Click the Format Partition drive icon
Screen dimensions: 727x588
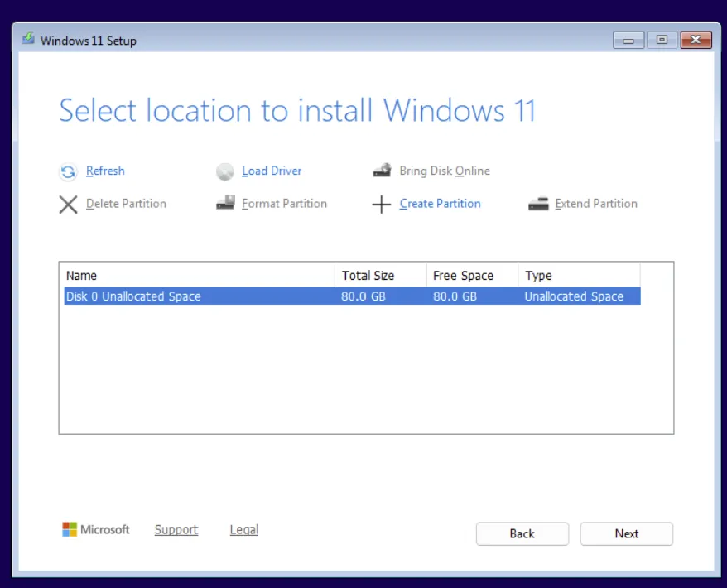tap(225, 203)
